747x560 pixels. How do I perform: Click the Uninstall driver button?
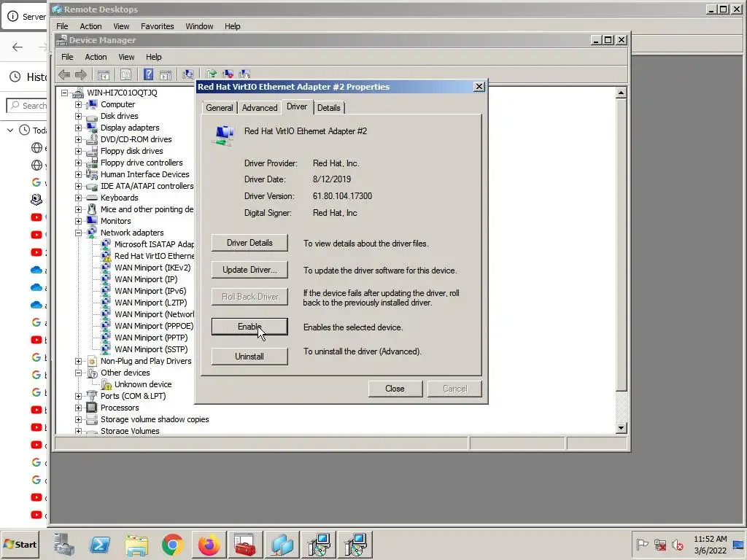249,356
